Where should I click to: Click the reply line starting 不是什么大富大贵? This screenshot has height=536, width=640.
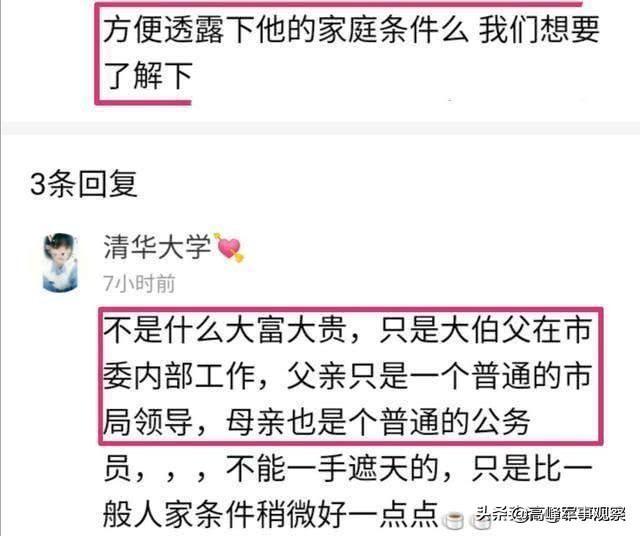(x=347, y=330)
